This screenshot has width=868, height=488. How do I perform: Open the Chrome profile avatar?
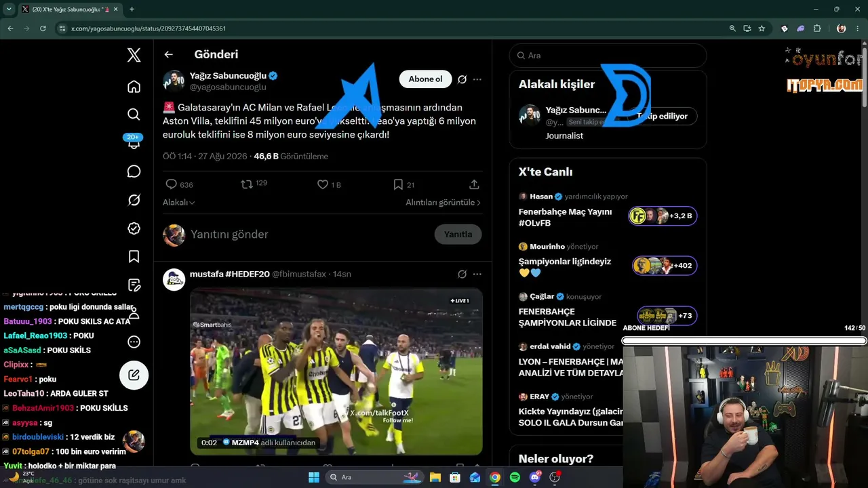842,28
